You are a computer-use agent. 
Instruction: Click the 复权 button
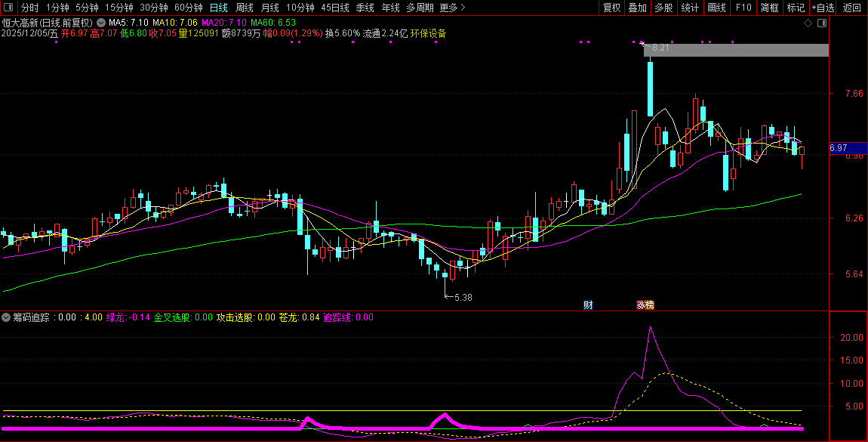[x=611, y=8]
